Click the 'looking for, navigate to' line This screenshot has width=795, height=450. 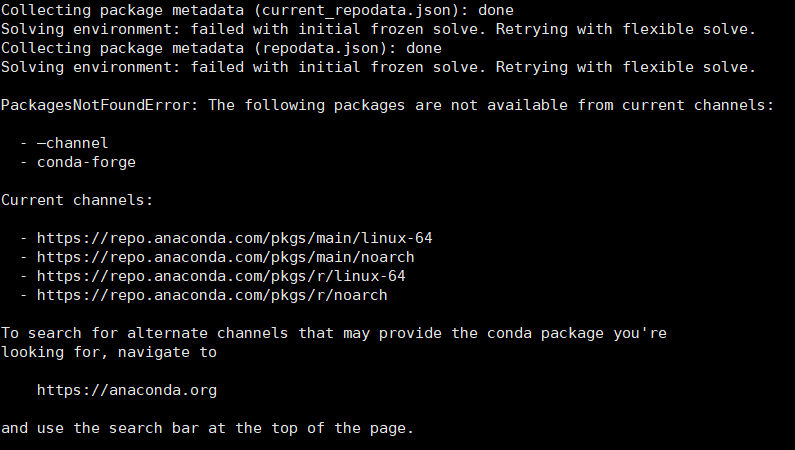point(109,352)
